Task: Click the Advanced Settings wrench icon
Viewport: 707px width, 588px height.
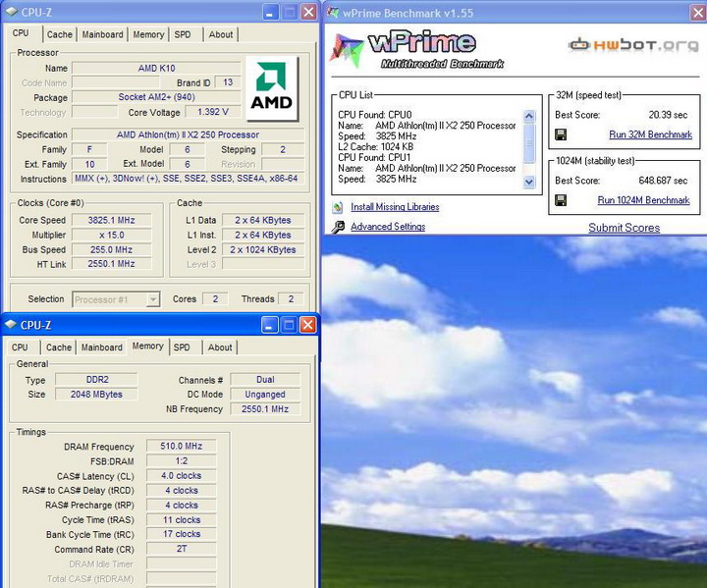Action: pyautogui.click(x=338, y=227)
